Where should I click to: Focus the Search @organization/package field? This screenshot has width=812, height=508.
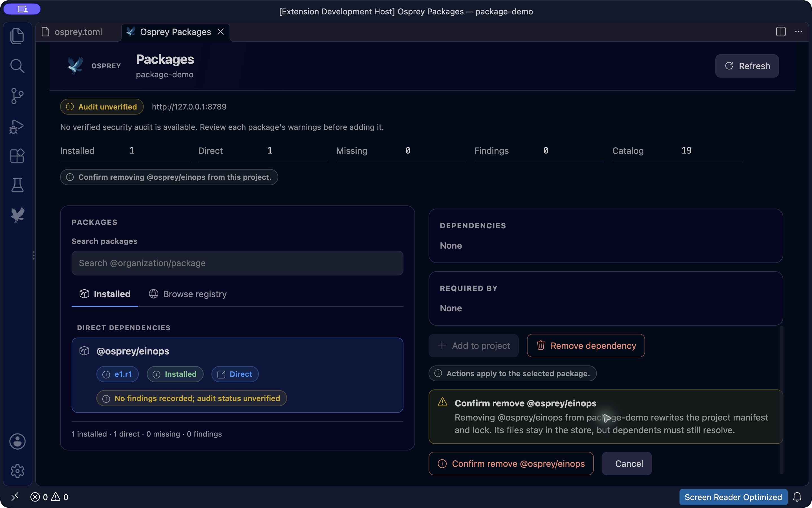(237, 263)
